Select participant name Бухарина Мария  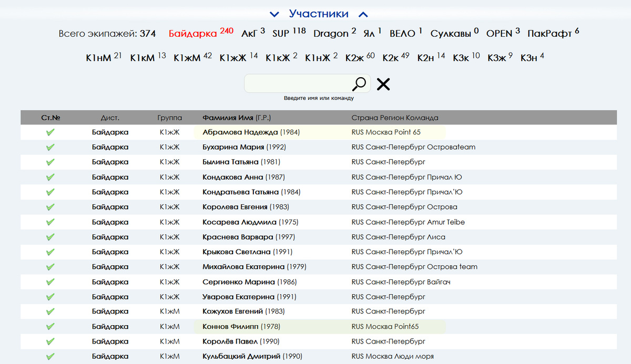pyautogui.click(x=233, y=147)
